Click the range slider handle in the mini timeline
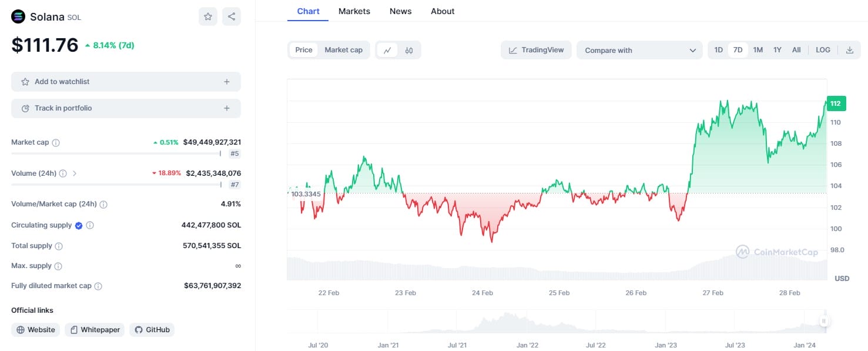 coord(824,321)
